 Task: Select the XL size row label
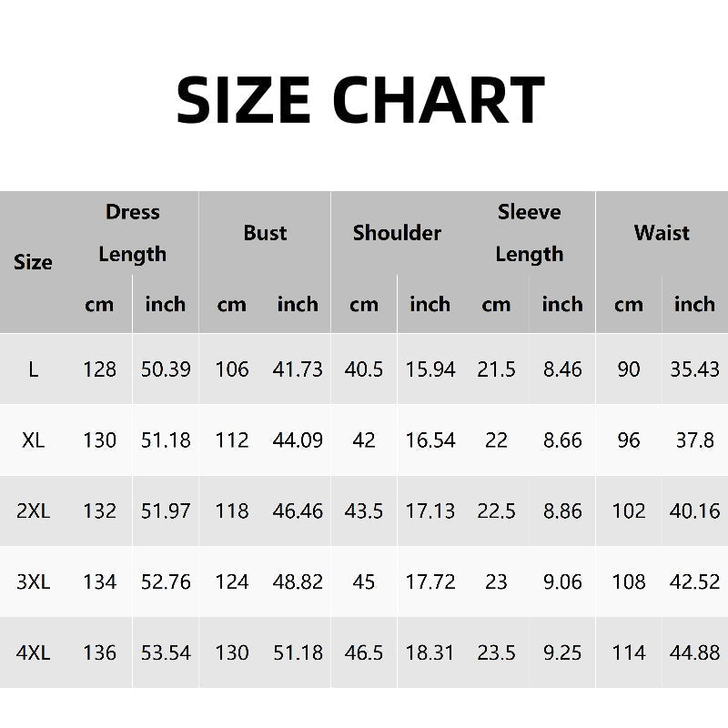(x=34, y=440)
